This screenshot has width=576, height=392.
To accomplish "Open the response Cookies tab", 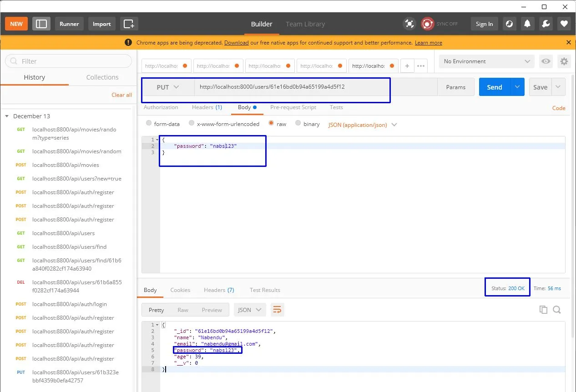I will (x=180, y=290).
